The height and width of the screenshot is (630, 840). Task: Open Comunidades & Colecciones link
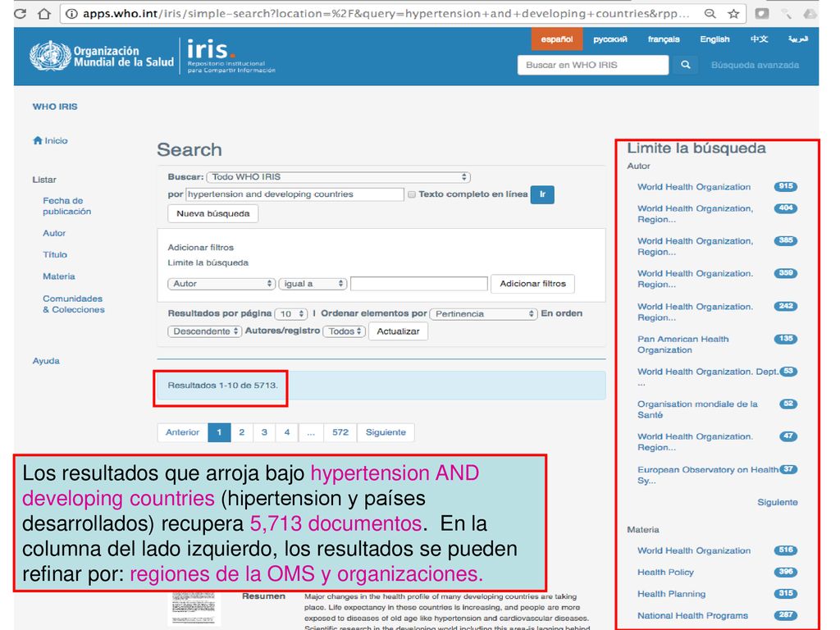tap(73, 304)
